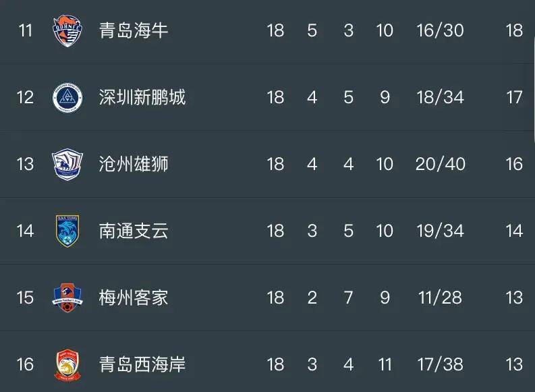
Task: Open the 青岛海牛 team name
Action: point(134,31)
